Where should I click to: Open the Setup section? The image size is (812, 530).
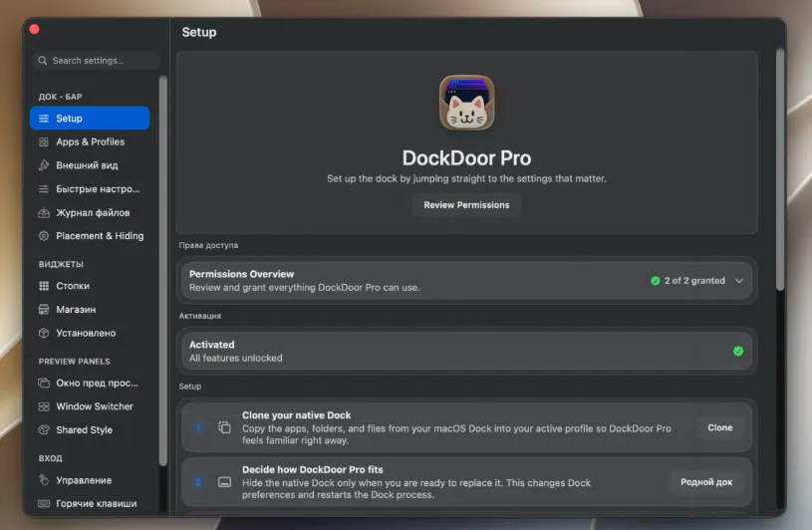[90, 119]
